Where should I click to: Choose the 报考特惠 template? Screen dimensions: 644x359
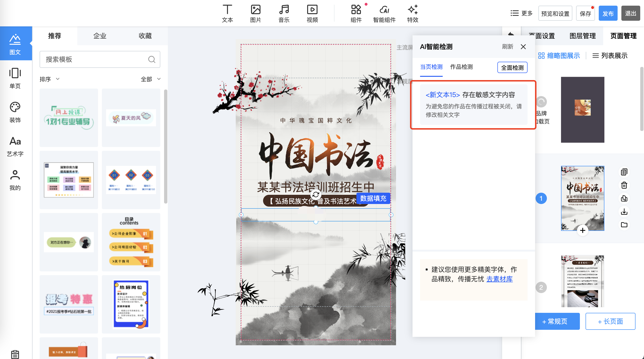[69, 304]
